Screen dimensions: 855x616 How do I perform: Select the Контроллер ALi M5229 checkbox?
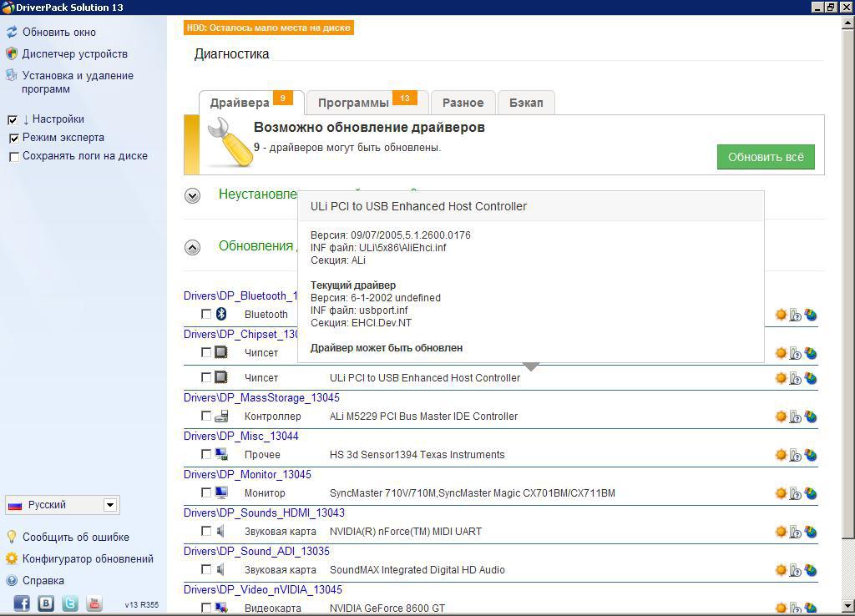point(206,416)
